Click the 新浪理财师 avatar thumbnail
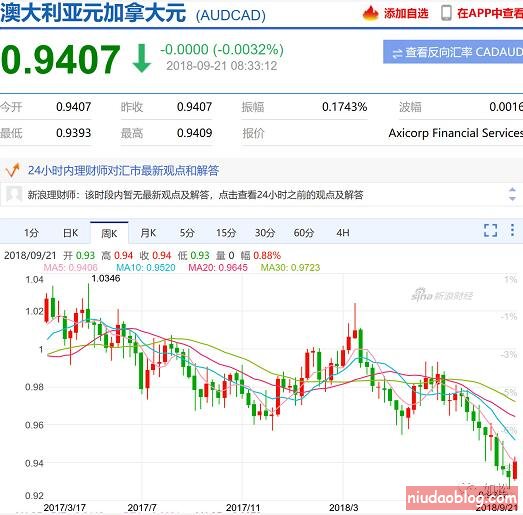The width and height of the screenshot is (523, 515). coord(14,194)
